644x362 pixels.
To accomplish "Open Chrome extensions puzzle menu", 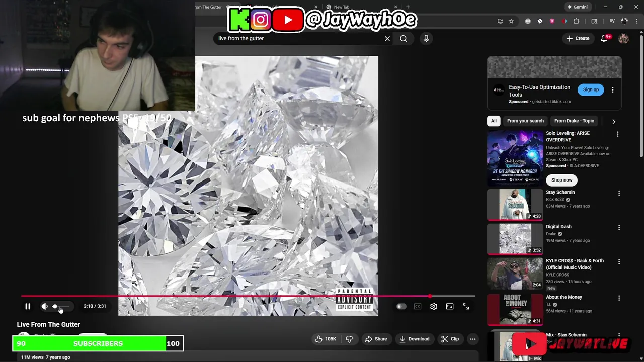I will coord(577,21).
